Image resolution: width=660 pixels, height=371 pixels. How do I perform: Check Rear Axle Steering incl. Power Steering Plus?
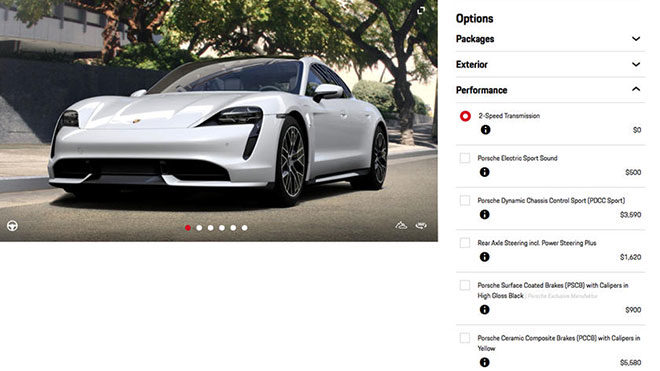pyautogui.click(x=465, y=243)
